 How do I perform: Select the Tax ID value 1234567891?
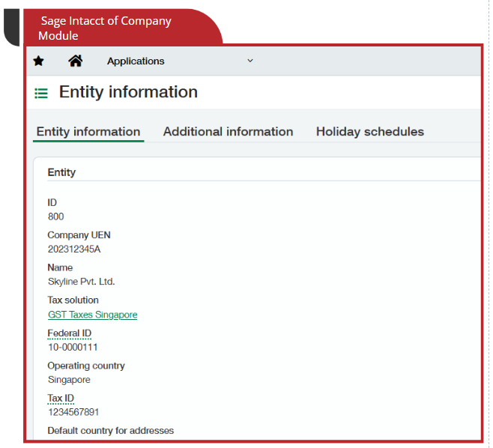coord(73,412)
